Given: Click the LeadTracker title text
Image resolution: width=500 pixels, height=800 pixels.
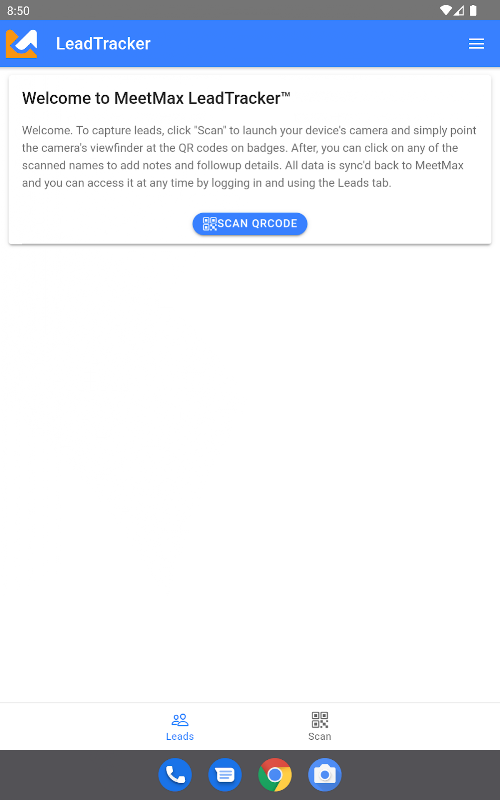Looking at the screenshot, I should click(x=103, y=44).
